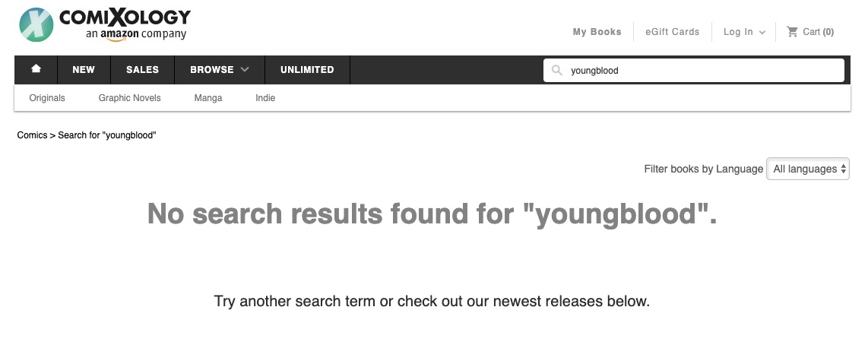Open the All languages filter dropdown

click(x=807, y=169)
